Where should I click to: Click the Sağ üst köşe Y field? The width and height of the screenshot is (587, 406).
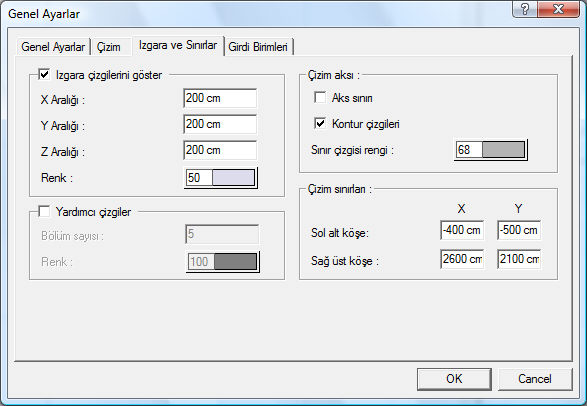pyautogui.click(x=519, y=259)
